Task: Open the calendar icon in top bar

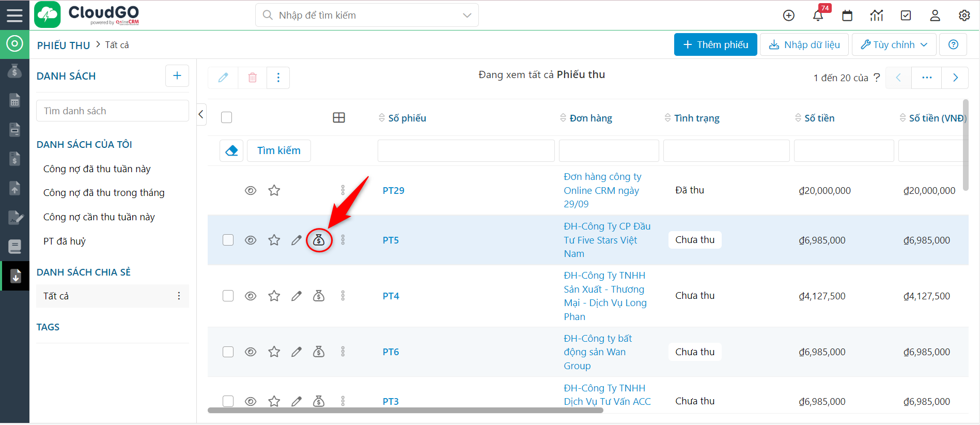Action: click(x=847, y=16)
